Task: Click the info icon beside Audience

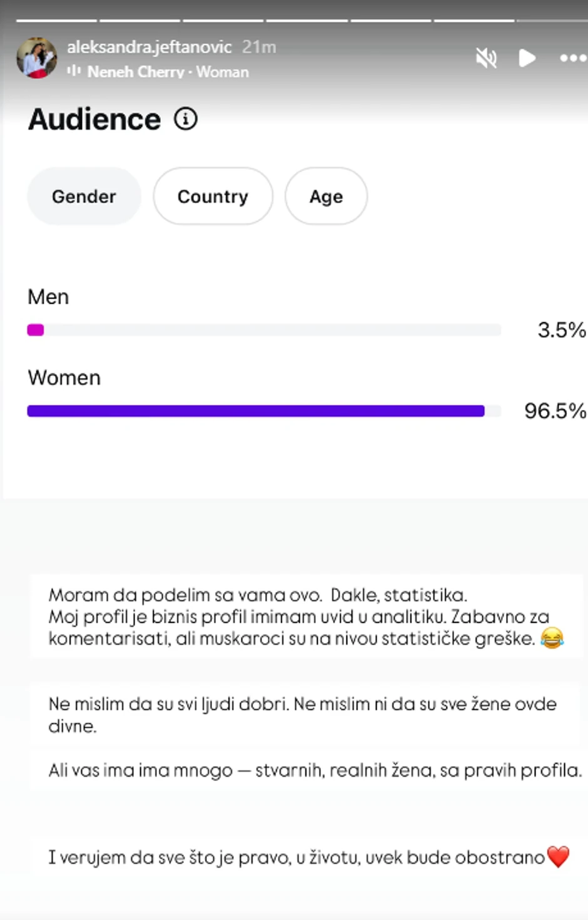Action: 186,118
